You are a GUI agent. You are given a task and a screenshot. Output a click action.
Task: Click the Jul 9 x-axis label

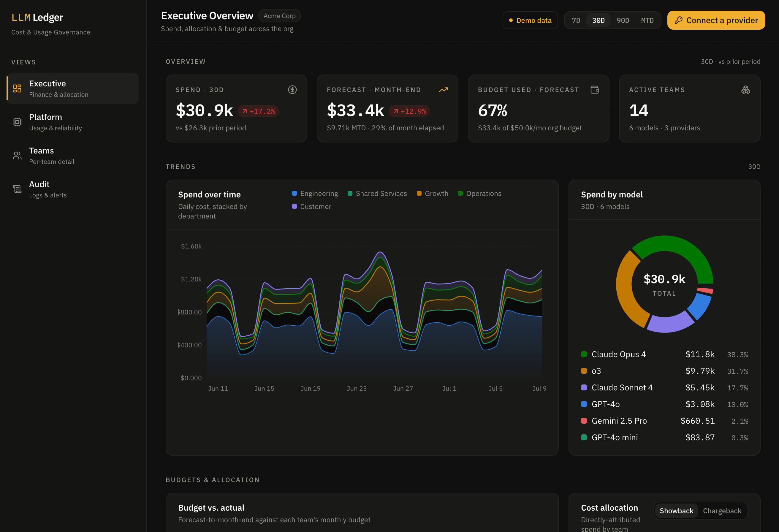(539, 388)
